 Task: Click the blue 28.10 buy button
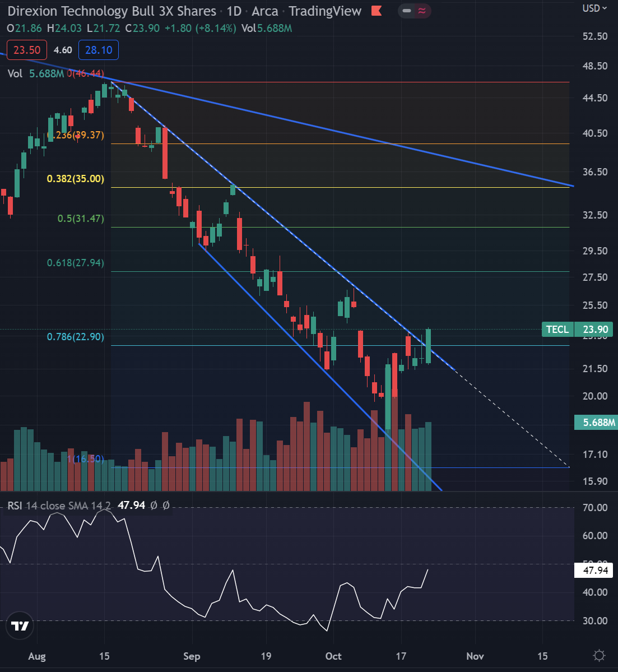pyautogui.click(x=99, y=50)
